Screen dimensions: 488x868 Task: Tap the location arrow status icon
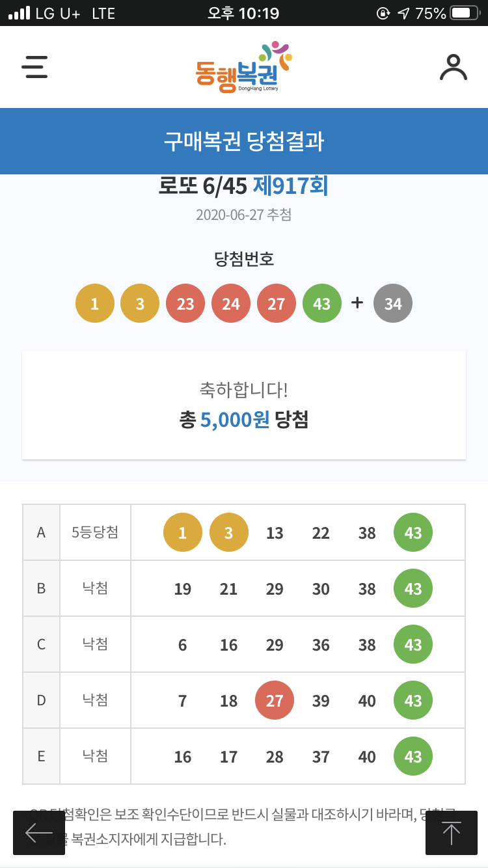tap(403, 13)
